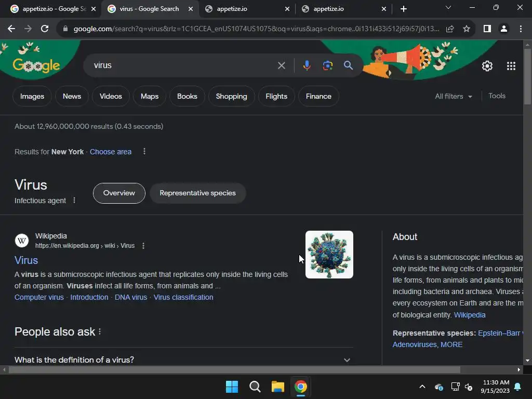
Task: Open the DNA virus sublink
Action: tap(131, 297)
